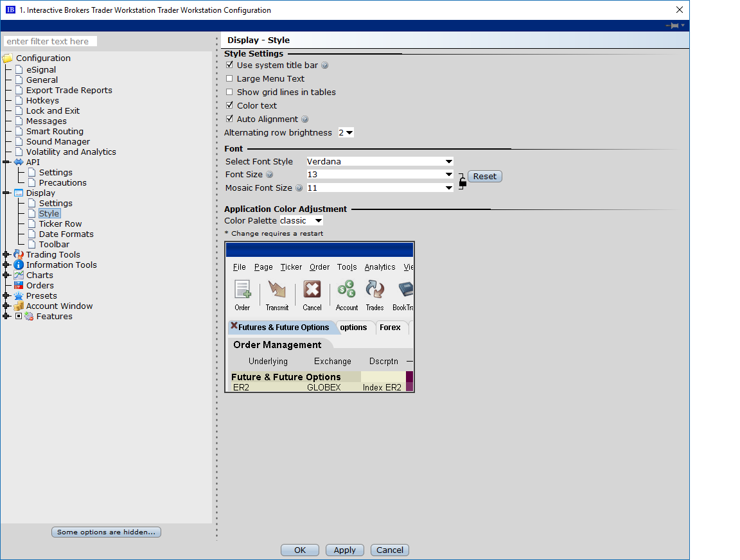Collapse the API tree node
Viewport: 740px width, 560px height.
(x=6, y=162)
